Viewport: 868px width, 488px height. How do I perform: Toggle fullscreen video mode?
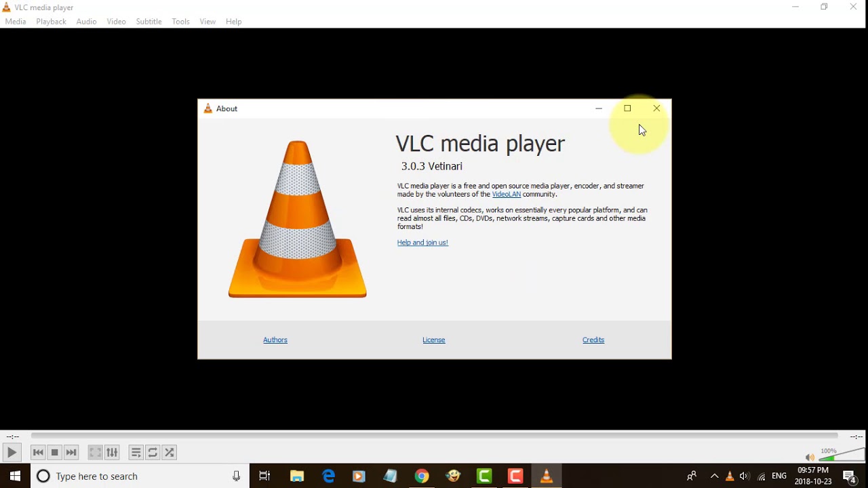(x=96, y=453)
